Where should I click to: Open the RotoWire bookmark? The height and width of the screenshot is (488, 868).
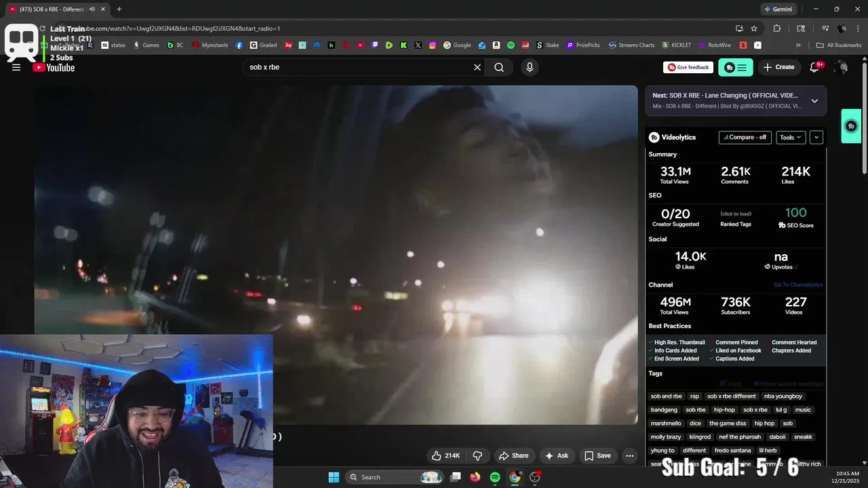pos(715,45)
